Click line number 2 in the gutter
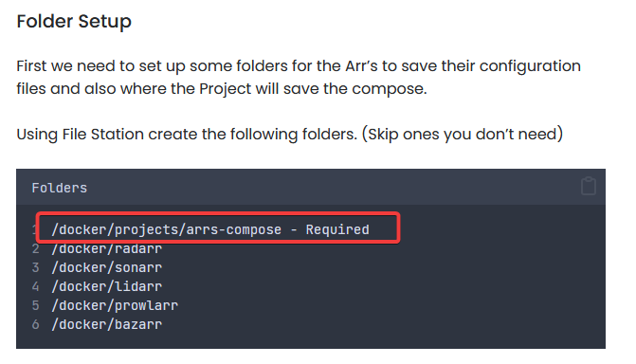Screen dimensions: 636x364 (x=36, y=248)
